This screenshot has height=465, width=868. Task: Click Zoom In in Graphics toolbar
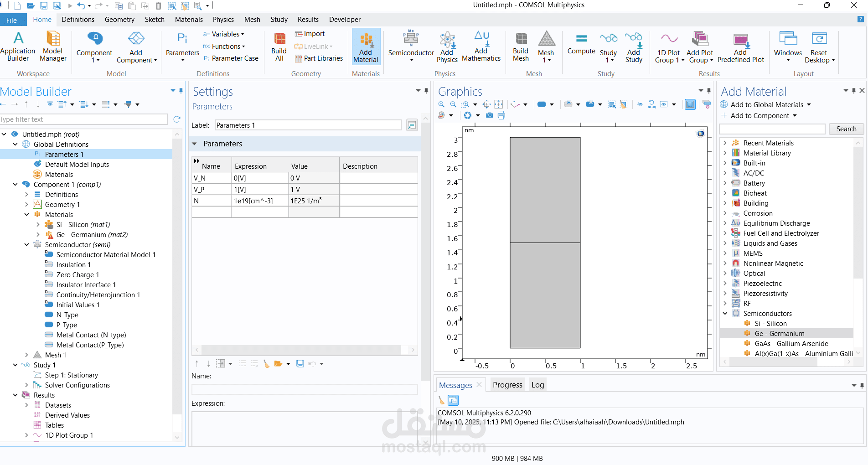click(x=441, y=104)
